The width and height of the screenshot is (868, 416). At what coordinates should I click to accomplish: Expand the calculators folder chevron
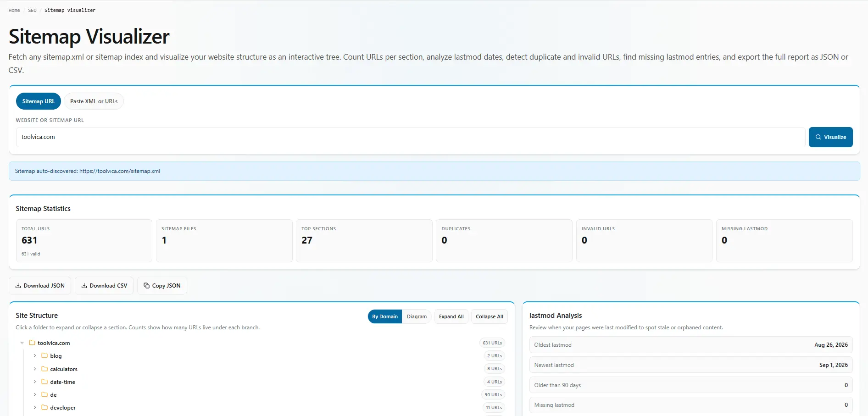point(34,369)
